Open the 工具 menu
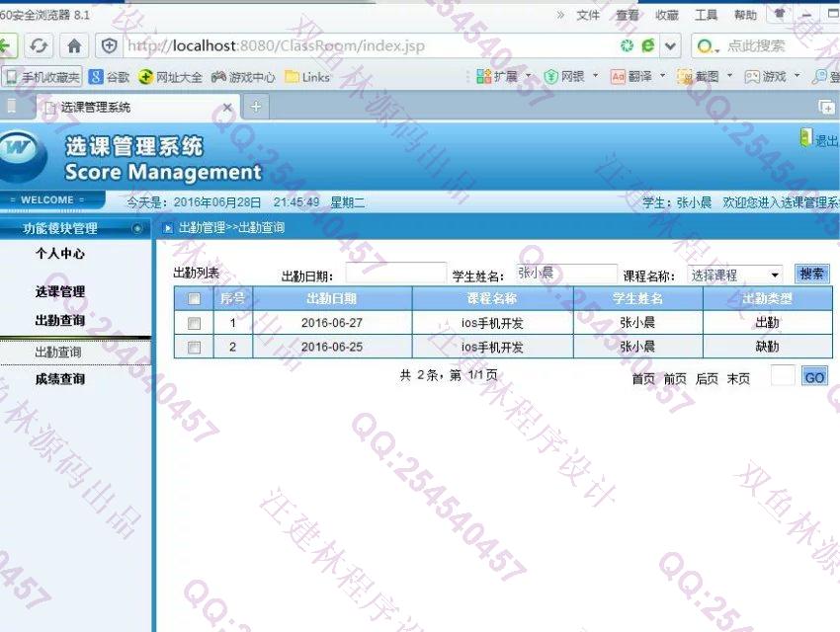The height and width of the screenshot is (632, 840). 706,15
